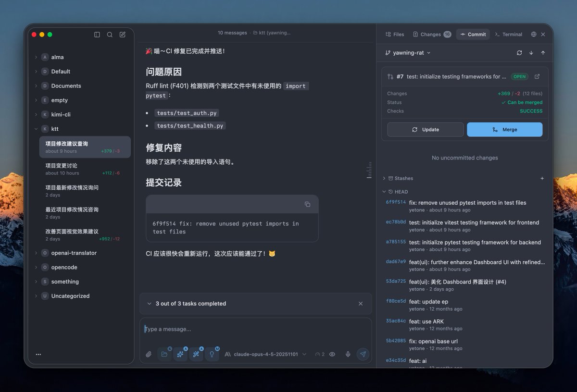The image size is (577, 392).
Task: Open search from sidebar header
Action: [x=110, y=35]
